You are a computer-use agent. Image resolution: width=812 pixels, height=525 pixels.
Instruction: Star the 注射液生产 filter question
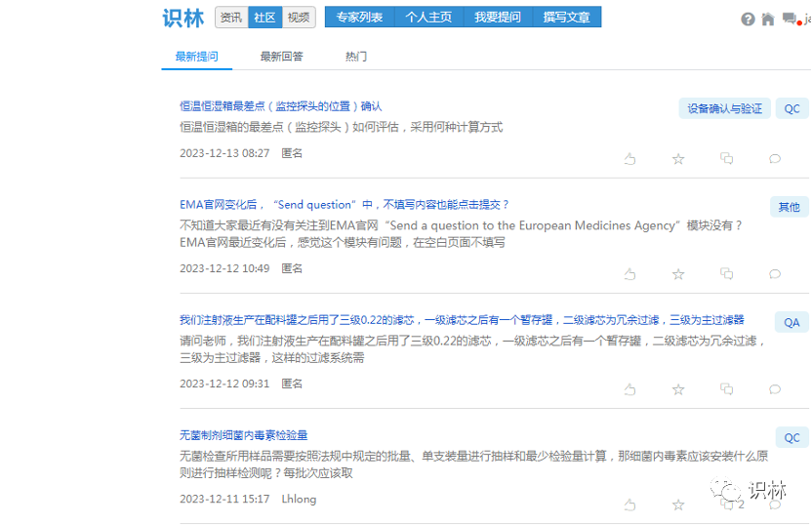(x=678, y=389)
